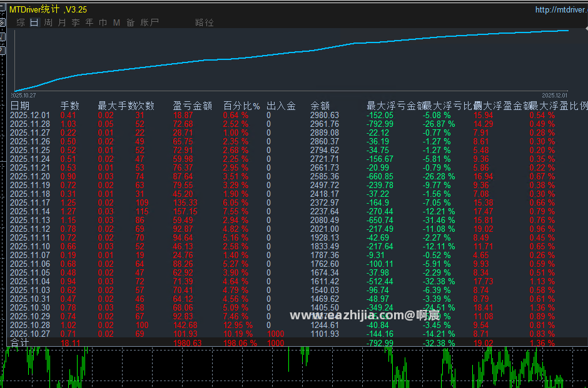Click the 合计 total row label
The image size is (588, 388).
(20, 342)
